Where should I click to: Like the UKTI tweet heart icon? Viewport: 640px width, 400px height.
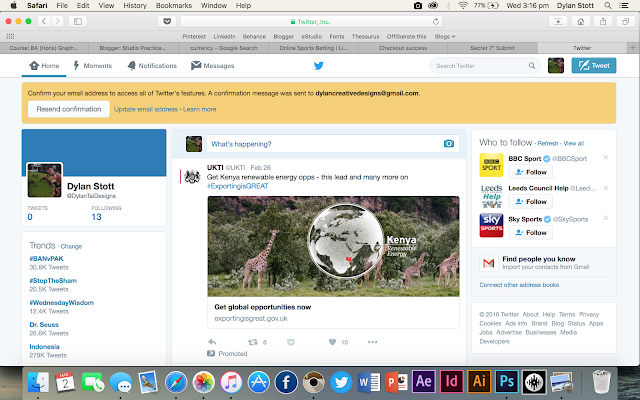click(x=332, y=342)
